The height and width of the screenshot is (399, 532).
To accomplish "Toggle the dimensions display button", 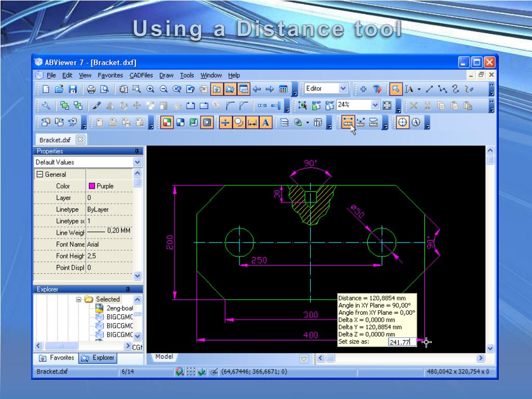I will pyautogui.click(x=252, y=123).
